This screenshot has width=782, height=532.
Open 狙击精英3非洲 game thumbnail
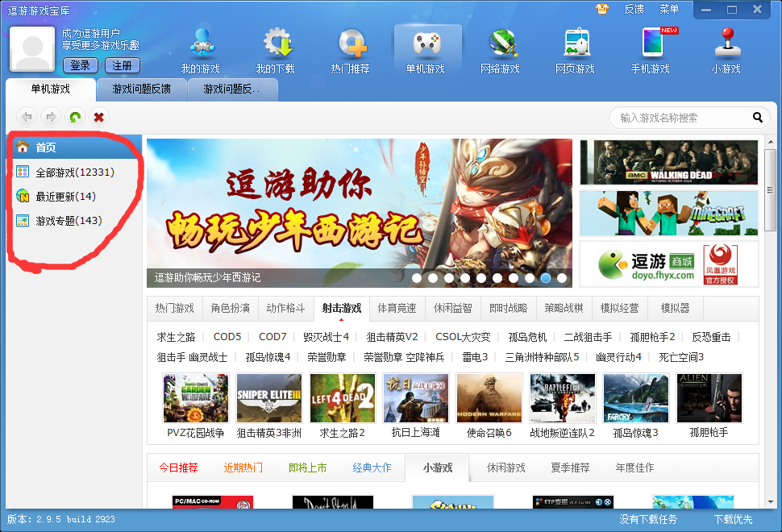269,398
